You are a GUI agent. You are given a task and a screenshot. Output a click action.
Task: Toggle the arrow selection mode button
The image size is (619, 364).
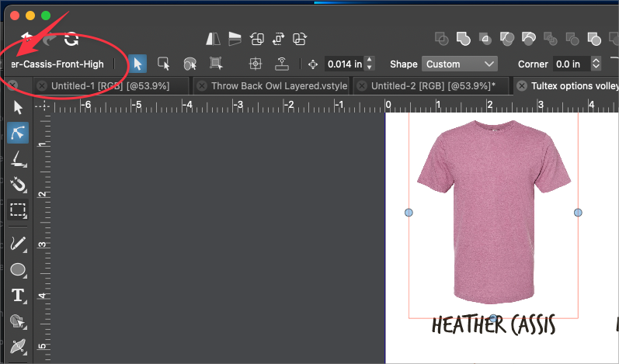point(137,64)
